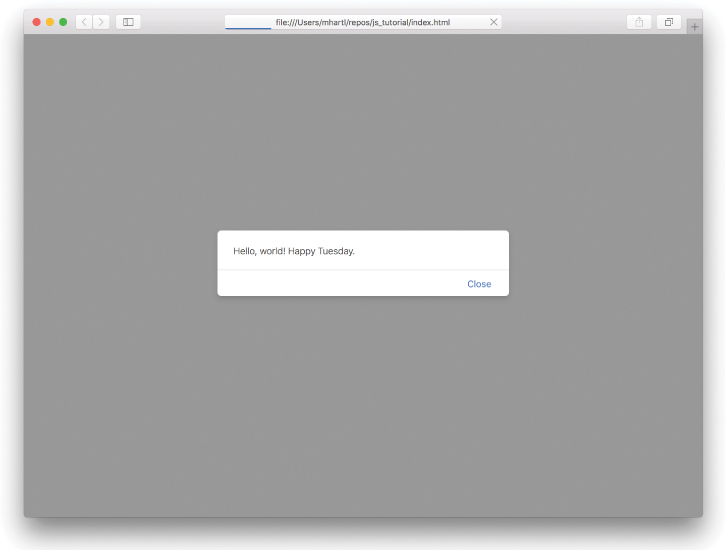The width and height of the screenshot is (726, 550).
Task: Open the Share menu icon
Action: coord(639,22)
